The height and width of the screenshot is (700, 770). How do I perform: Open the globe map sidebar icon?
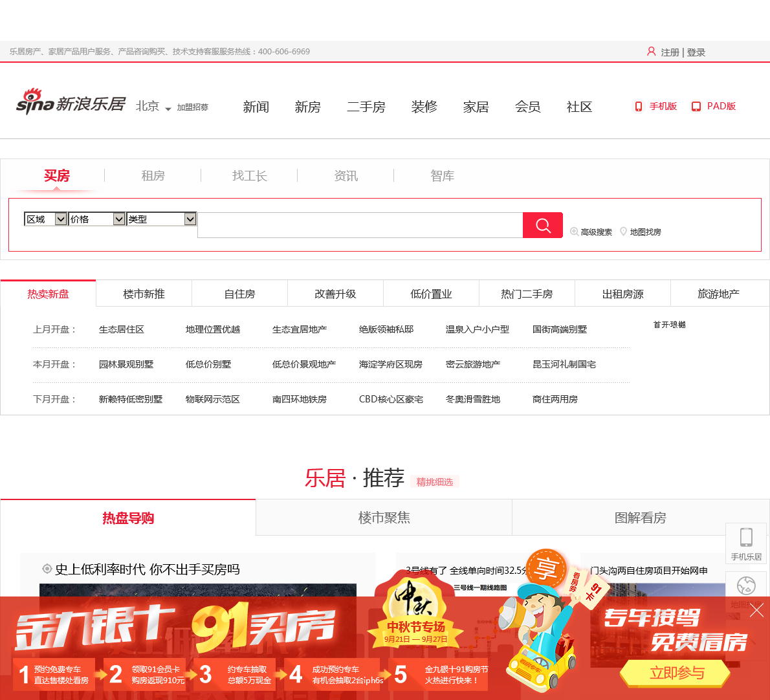coord(747,586)
